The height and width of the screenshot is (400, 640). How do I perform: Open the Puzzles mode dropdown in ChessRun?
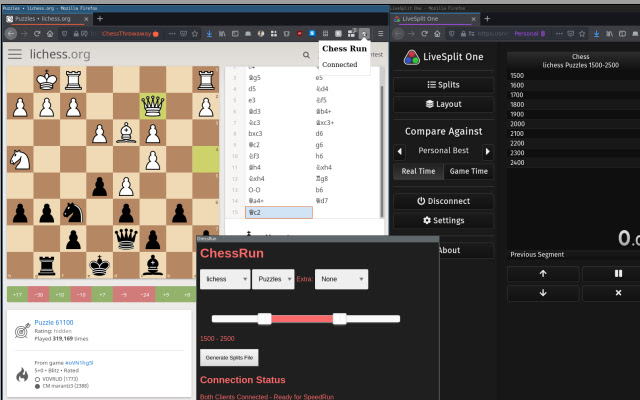[273, 279]
